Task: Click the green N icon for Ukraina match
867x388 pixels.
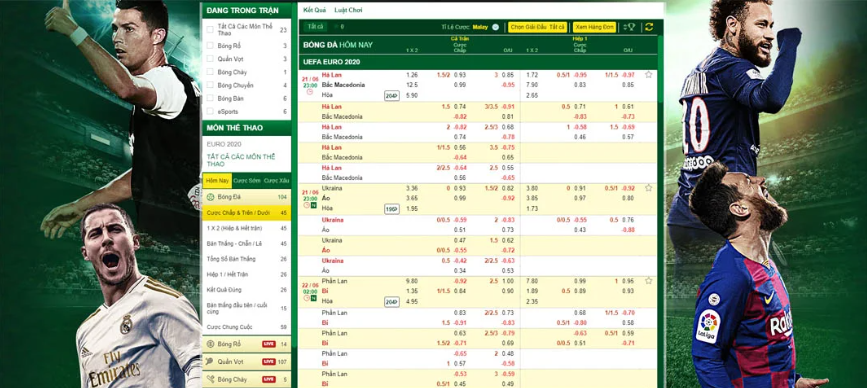Action: tap(314, 206)
